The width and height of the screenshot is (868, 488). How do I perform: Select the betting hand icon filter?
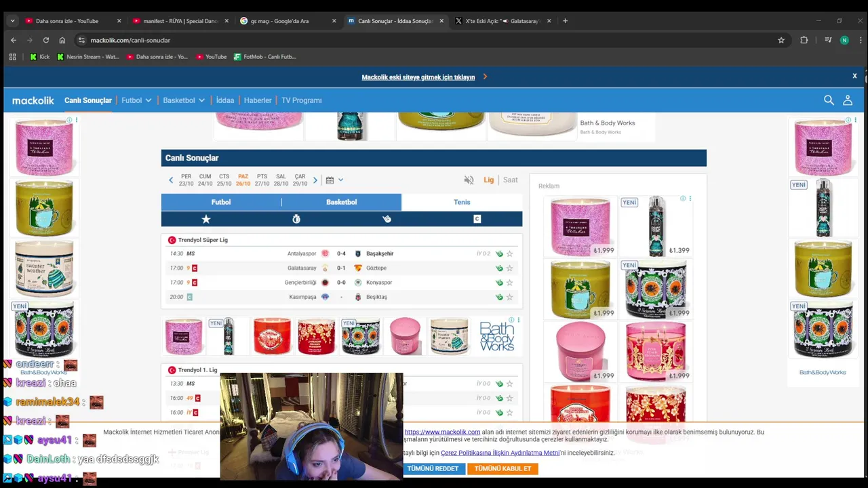[x=387, y=219]
